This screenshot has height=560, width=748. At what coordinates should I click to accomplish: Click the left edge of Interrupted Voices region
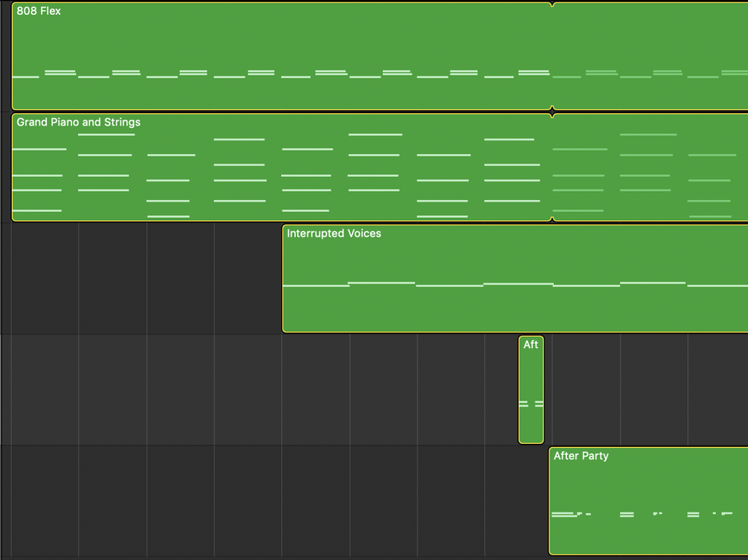(x=283, y=279)
